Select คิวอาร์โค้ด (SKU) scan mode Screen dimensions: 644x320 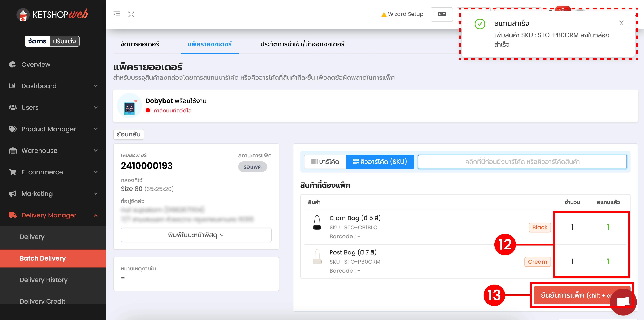coord(380,162)
